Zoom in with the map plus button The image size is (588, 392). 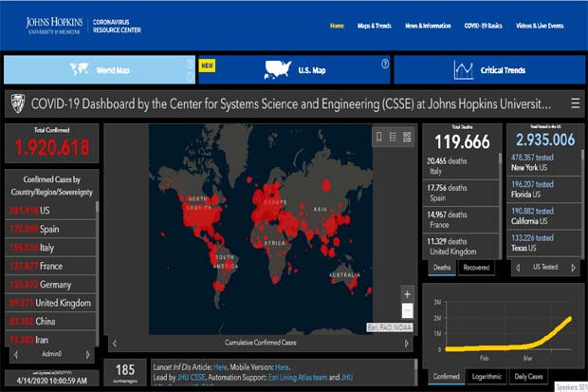click(x=407, y=294)
